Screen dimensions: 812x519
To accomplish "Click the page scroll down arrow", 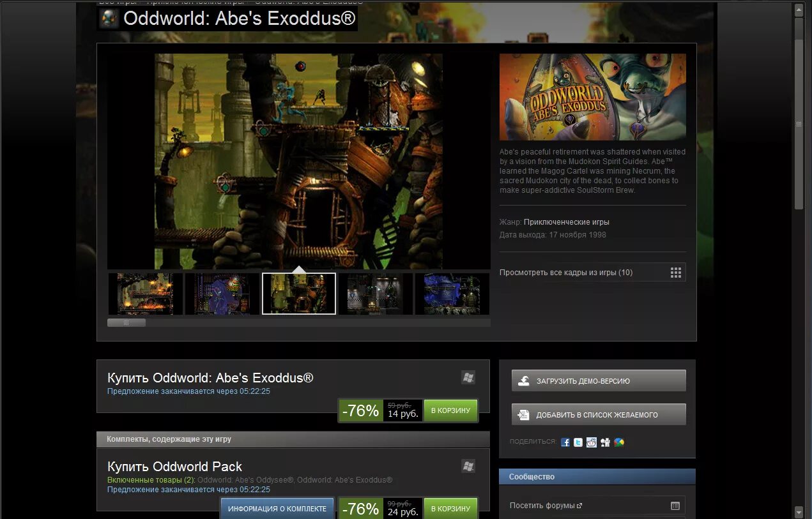I will [799, 511].
